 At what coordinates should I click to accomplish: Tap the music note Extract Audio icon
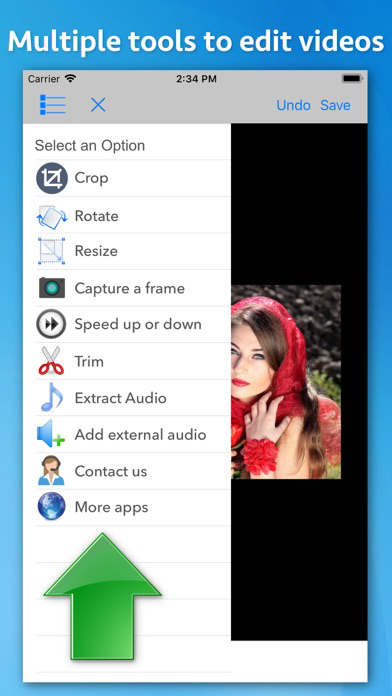[52, 397]
